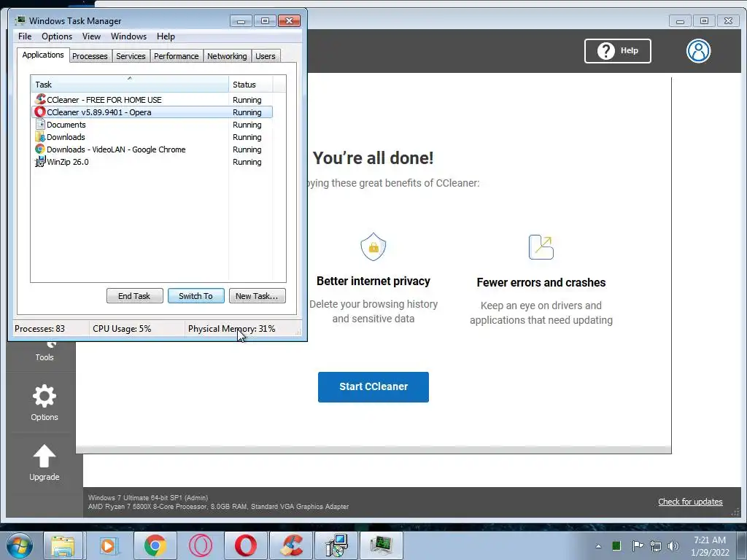
Task: Open the red Opera taskbar icon
Action: pos(245,545)
